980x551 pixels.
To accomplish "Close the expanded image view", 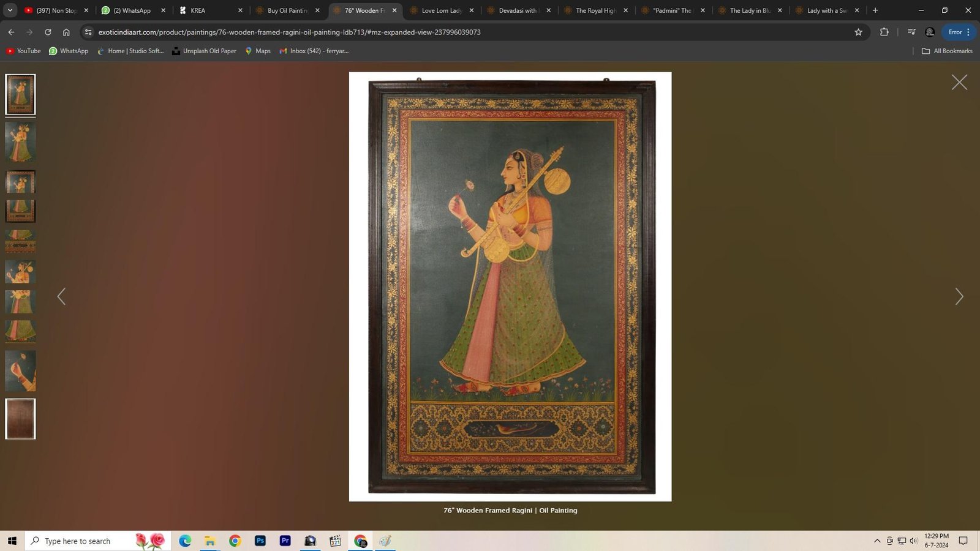I will (959, 82).
